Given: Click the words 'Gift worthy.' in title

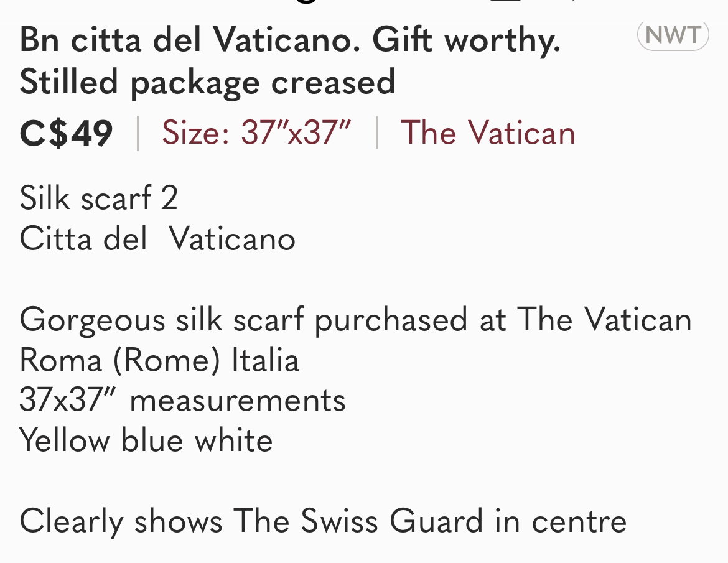Looking at the screenshot, I should point(467,41).
